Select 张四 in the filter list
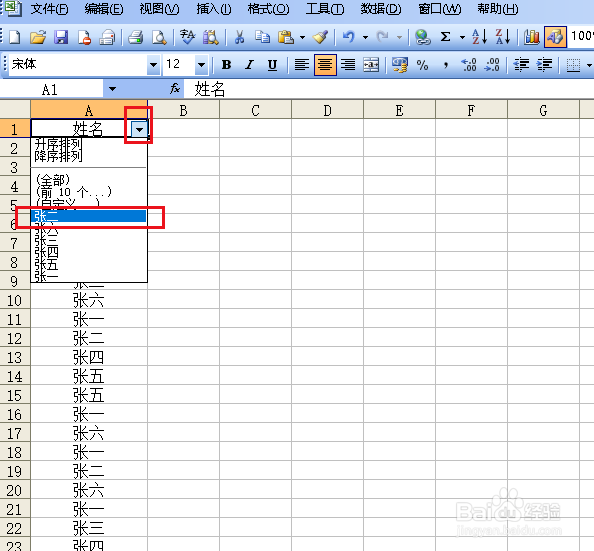The image size is (594, 551). point(47,252)
